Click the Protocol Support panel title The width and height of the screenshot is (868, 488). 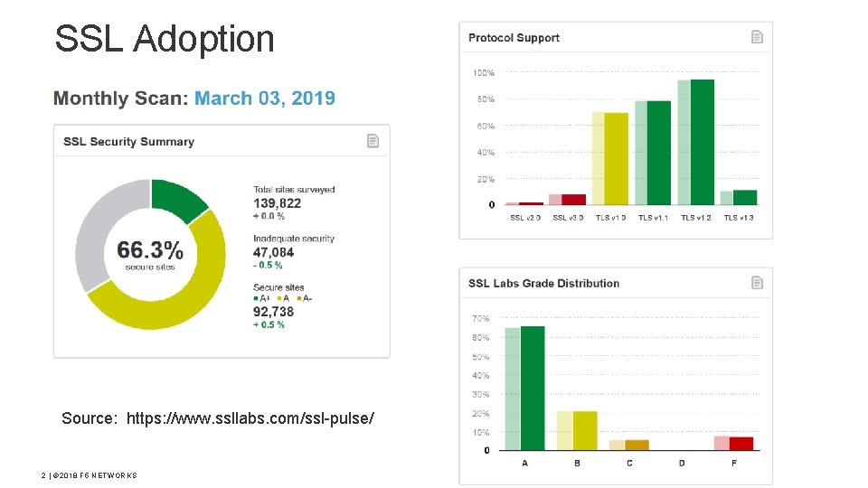(514, 38)
